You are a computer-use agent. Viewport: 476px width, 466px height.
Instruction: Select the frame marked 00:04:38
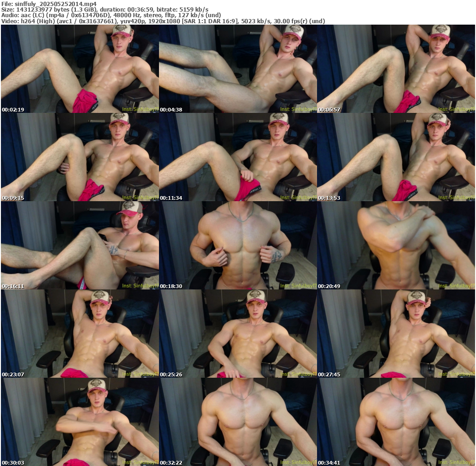(x=238, y=69)
